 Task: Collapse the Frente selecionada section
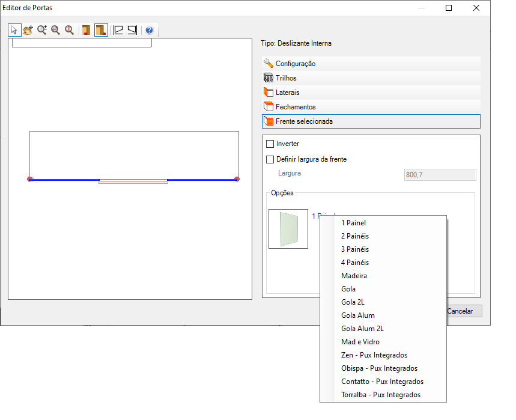click(371, 121)
